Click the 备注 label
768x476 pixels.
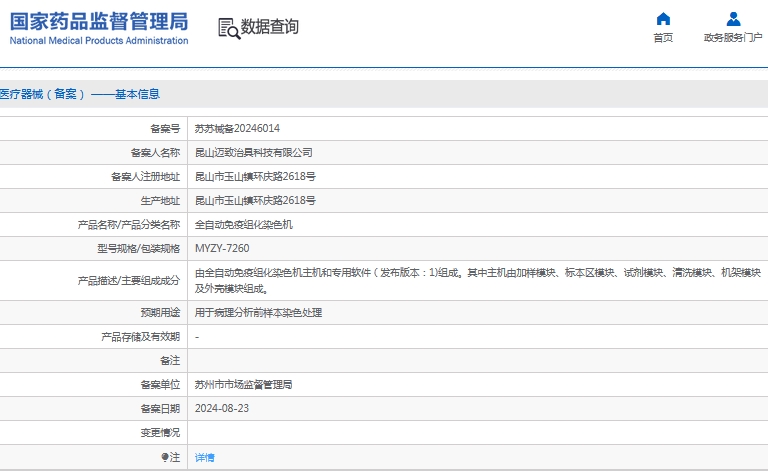coord(170,361)
